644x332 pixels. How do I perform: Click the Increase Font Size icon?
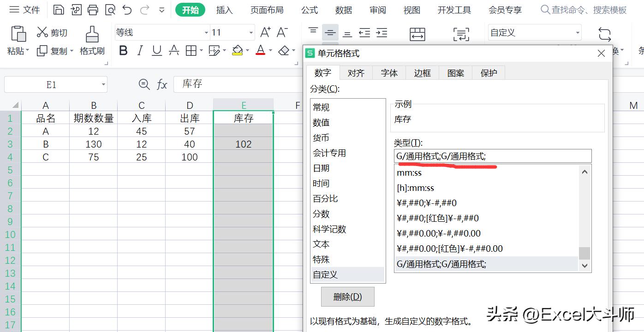[x=266, y=31]
